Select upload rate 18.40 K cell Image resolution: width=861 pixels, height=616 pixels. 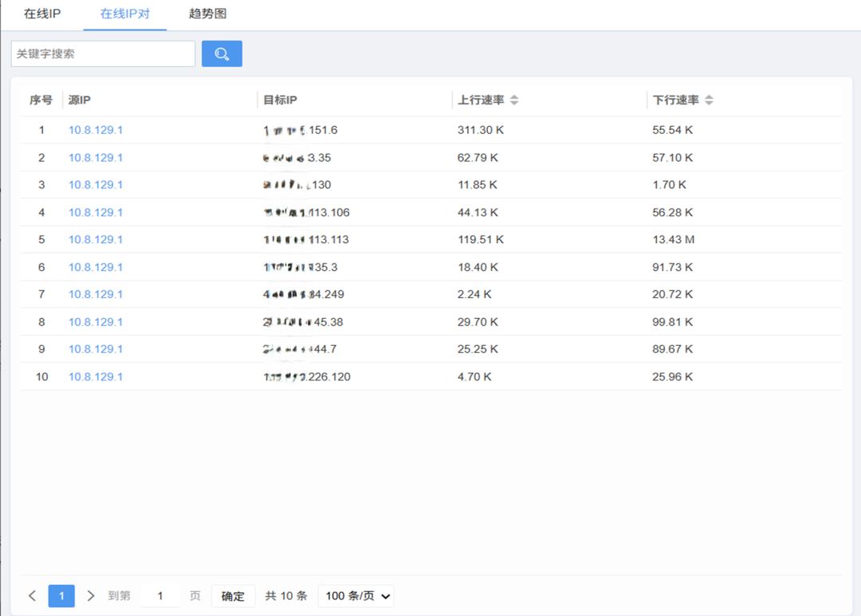(x=478, y=268)
